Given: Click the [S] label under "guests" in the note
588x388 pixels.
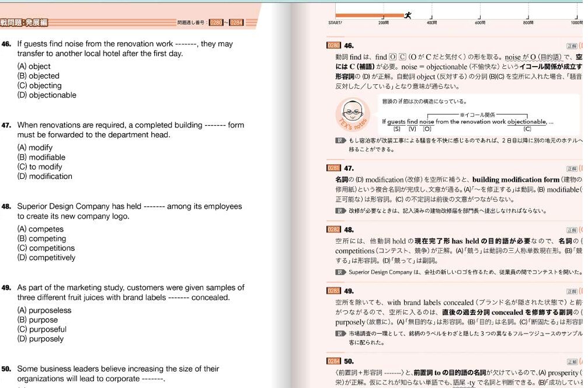Looking at the screenshot, I should [396, 129].
